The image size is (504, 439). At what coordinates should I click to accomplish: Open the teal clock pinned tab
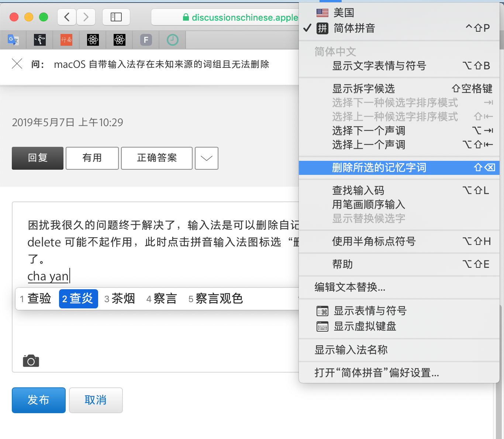172,40
